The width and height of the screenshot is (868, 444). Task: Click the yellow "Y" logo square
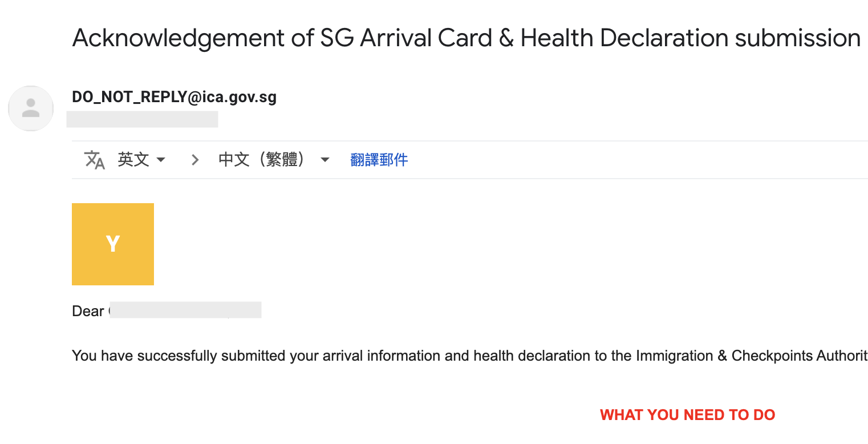pos(113,244)
